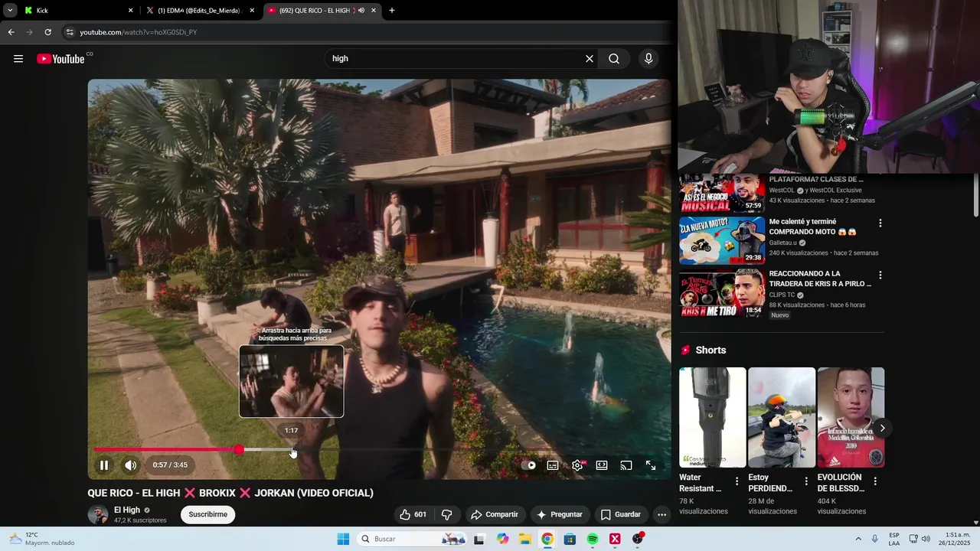Open player settings gear
Image resolution: width=980 pixels, height=551 pixels.
tap(577, 465)
